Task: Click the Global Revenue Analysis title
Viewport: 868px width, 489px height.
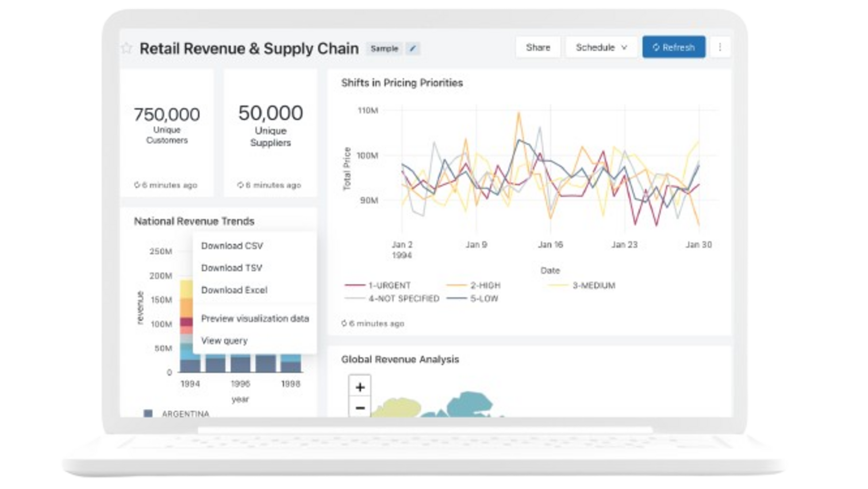Action: (400, 360)
